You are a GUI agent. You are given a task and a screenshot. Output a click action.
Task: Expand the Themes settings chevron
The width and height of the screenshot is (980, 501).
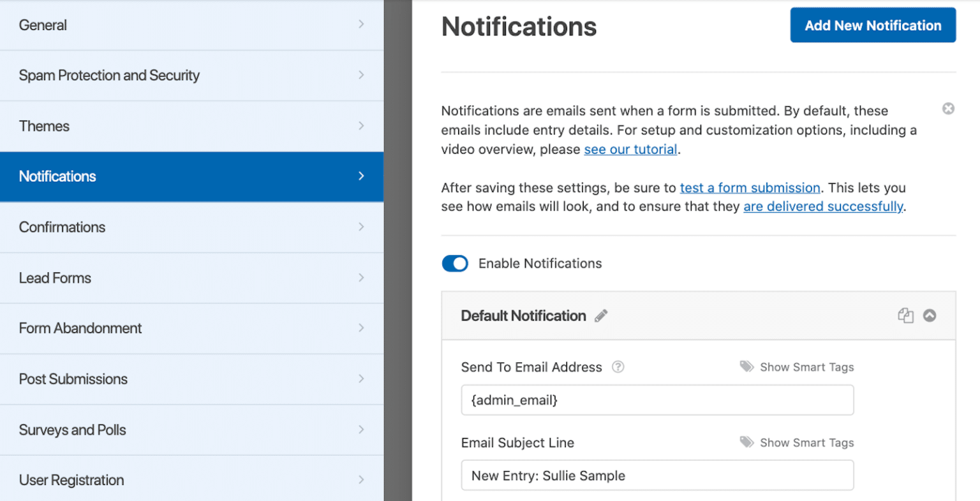click(361, 126)
